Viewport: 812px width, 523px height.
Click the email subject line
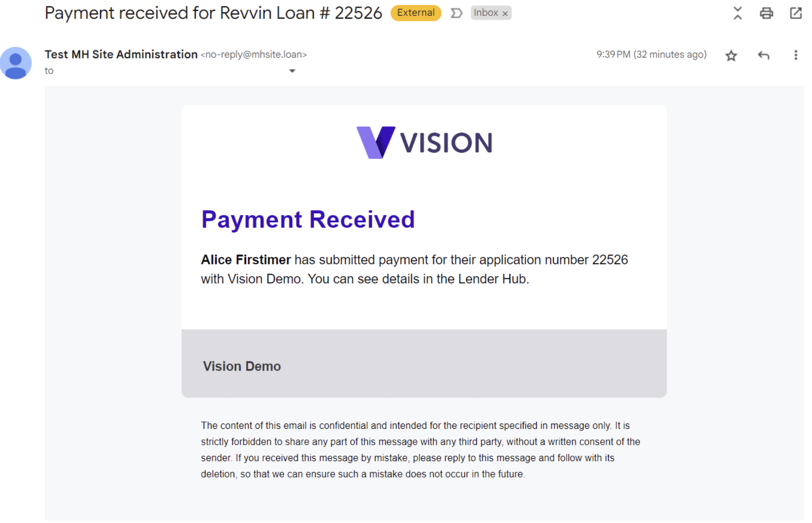coord(213,13)
